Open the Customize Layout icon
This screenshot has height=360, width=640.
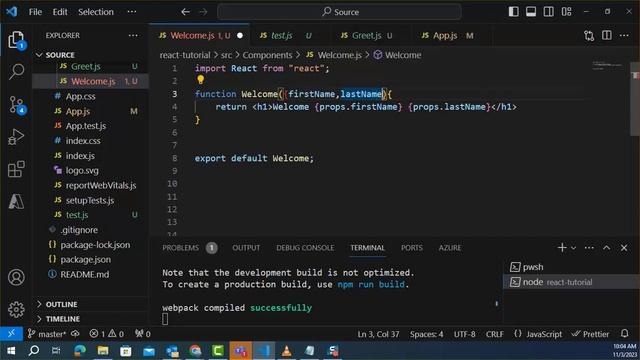(567, 12)
